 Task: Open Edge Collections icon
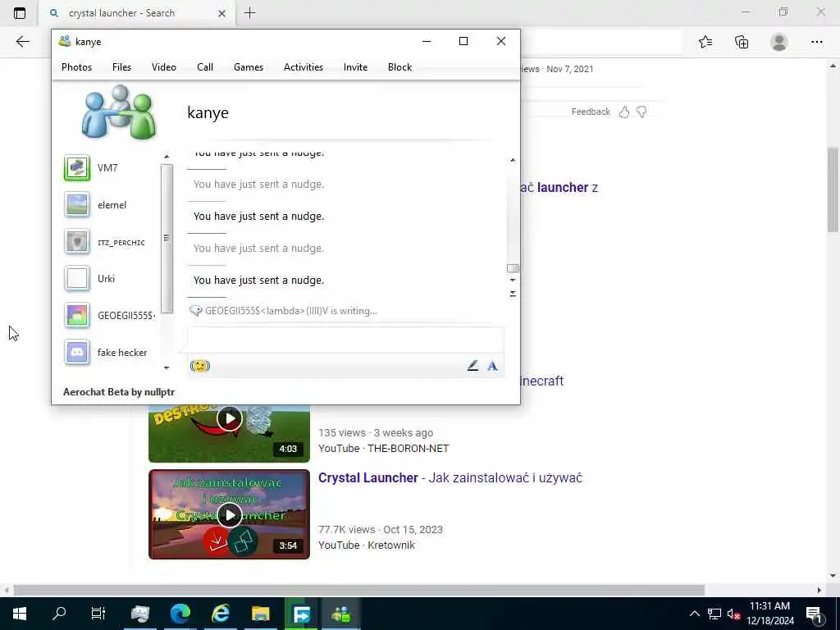point(742,42)
